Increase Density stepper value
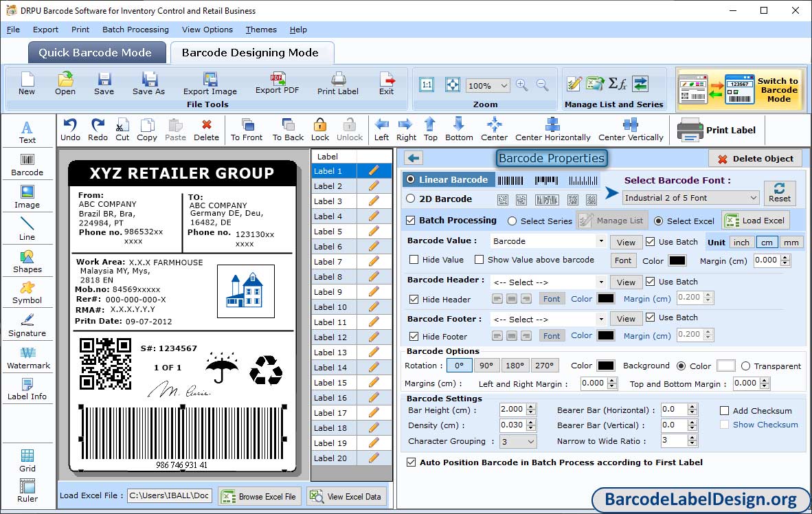The height and width of the screenshot is (514, 812). coord(531,423)
